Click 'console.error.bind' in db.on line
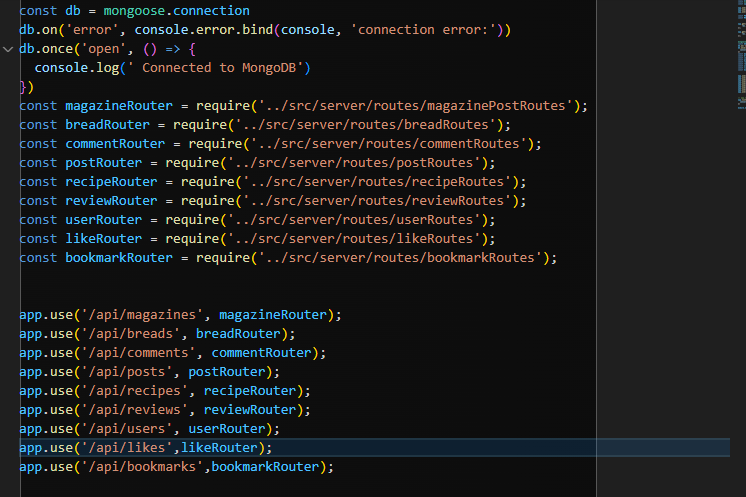The width and height of the screenshot is (746, 497). pyautogui.click(x=204, y=29)
